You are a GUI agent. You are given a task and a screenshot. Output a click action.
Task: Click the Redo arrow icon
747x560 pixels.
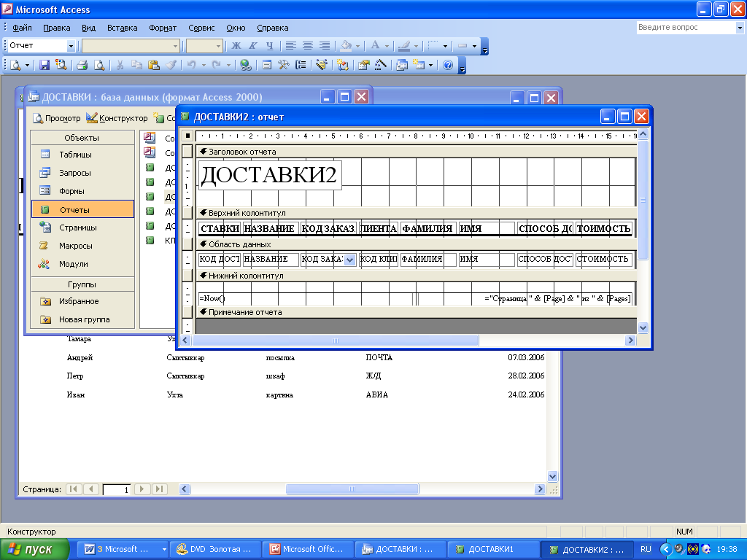point(216,65)
